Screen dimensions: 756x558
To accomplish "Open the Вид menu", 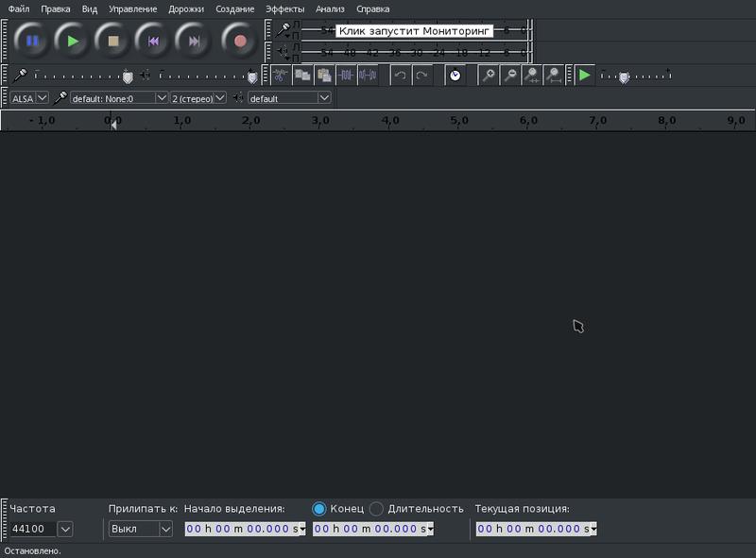I will [x=89, y=9].
